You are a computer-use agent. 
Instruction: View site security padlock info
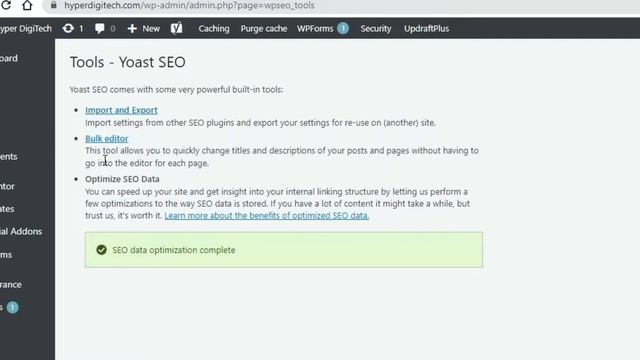[53, 5]
